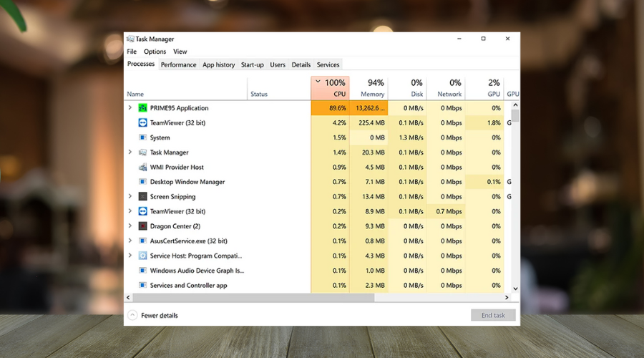Expand the Dragon Center (2) group

(x=130, y=226)
